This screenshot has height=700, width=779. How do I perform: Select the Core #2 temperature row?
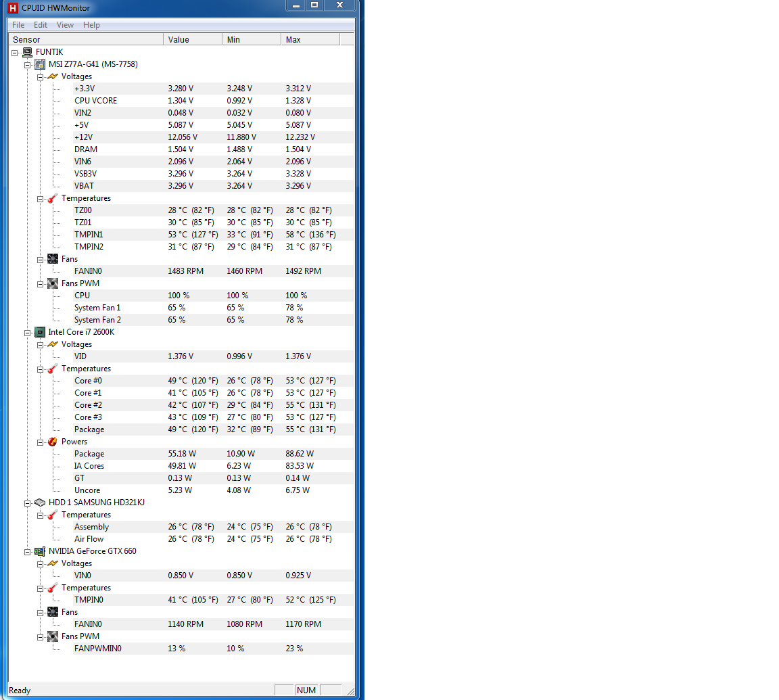(213, 405)
